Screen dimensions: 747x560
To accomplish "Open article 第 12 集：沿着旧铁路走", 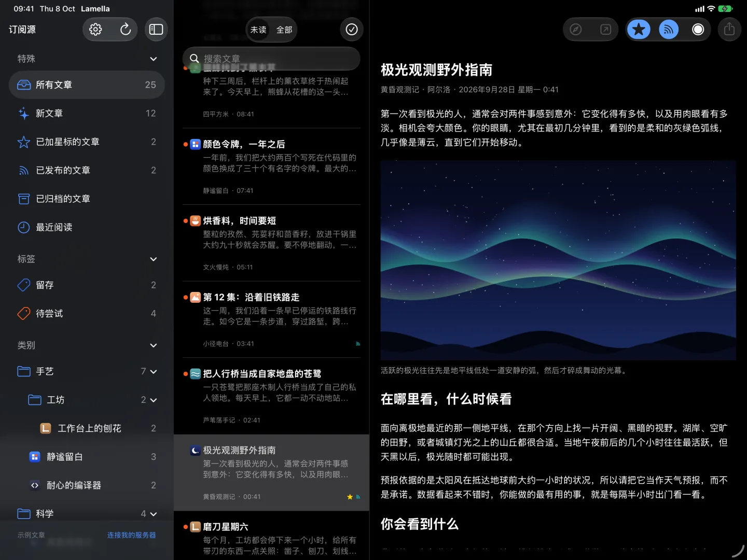I will tap(271, 319).
